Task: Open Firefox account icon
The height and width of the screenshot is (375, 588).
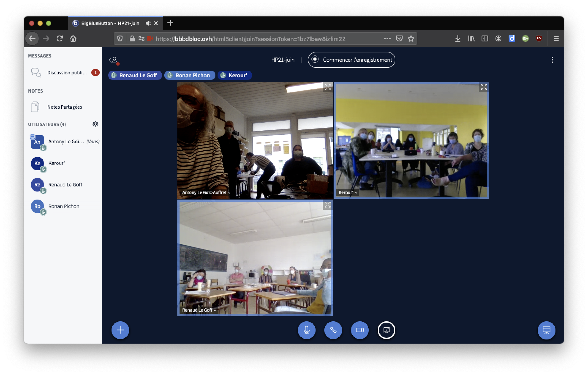Action: 498,38
